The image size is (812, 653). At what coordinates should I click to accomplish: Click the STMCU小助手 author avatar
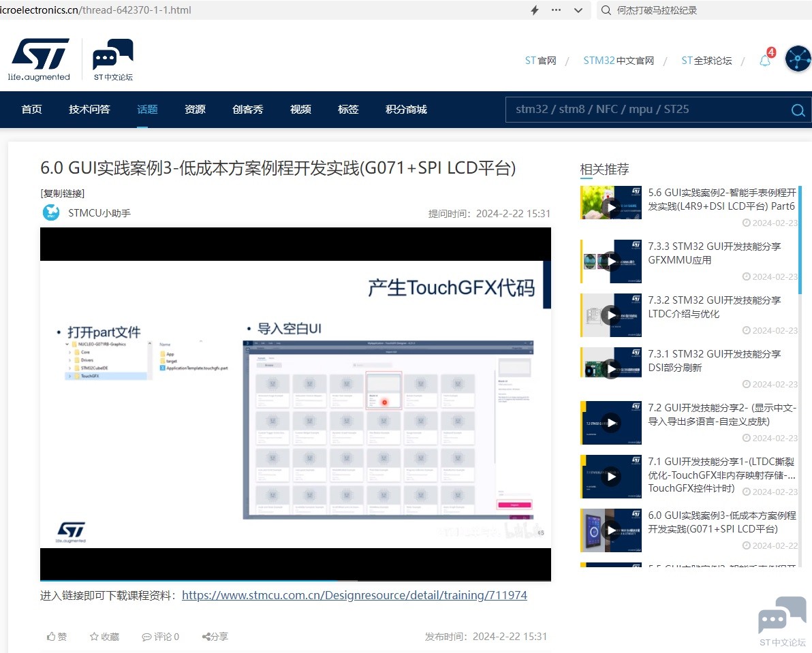pyautogui.click(x=50, y=212)
